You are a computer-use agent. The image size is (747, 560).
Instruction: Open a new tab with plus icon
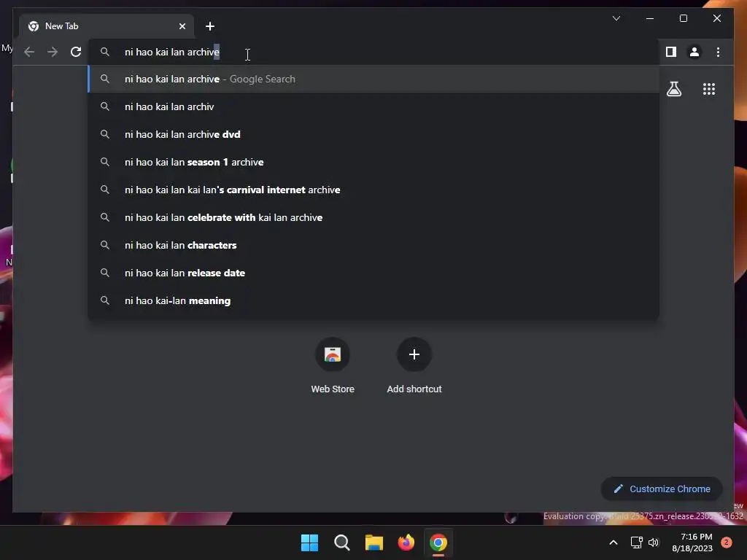(210, 26)
